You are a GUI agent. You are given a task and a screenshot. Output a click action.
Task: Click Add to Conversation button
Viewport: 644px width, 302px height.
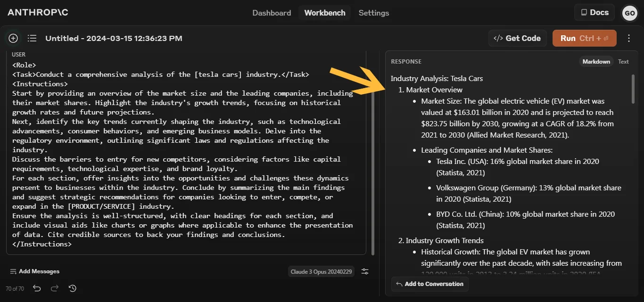tap(429, 284)
